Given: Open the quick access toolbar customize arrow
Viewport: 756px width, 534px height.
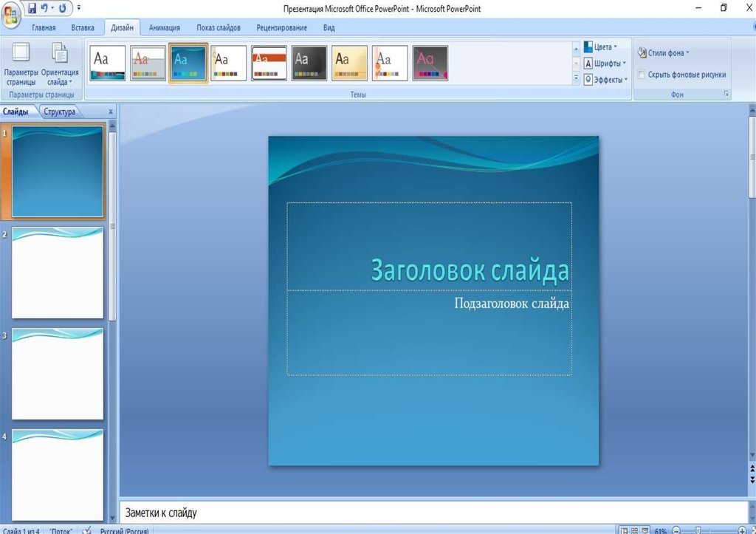Looking at the screenshot, I should pos(78,7).
